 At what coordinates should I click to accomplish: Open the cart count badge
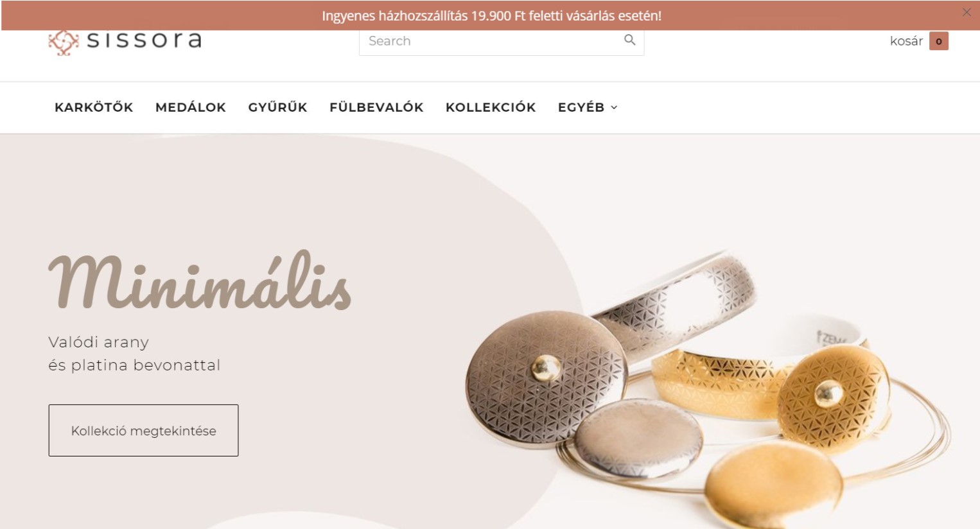pyautogui.click(x=938, y=41)
